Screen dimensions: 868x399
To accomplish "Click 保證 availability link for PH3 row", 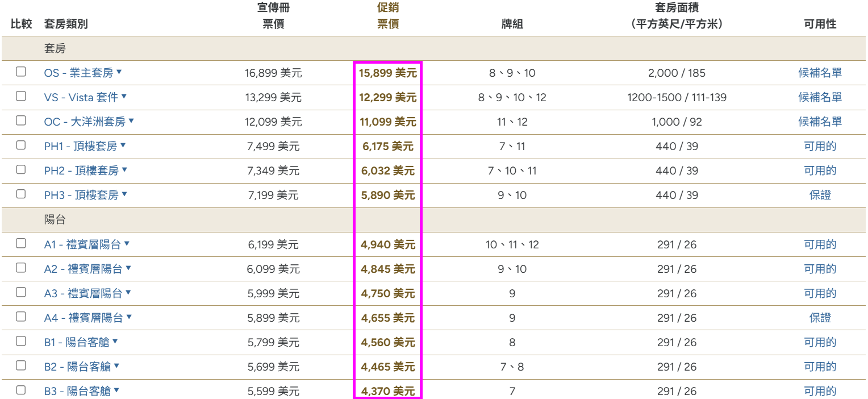I will [x=820, y=195].
